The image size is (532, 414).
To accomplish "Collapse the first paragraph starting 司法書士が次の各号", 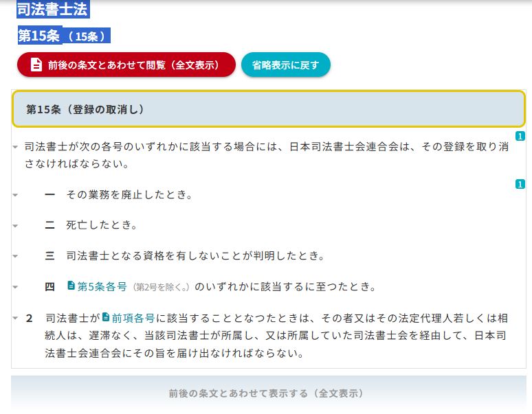I will click(15, 147).
